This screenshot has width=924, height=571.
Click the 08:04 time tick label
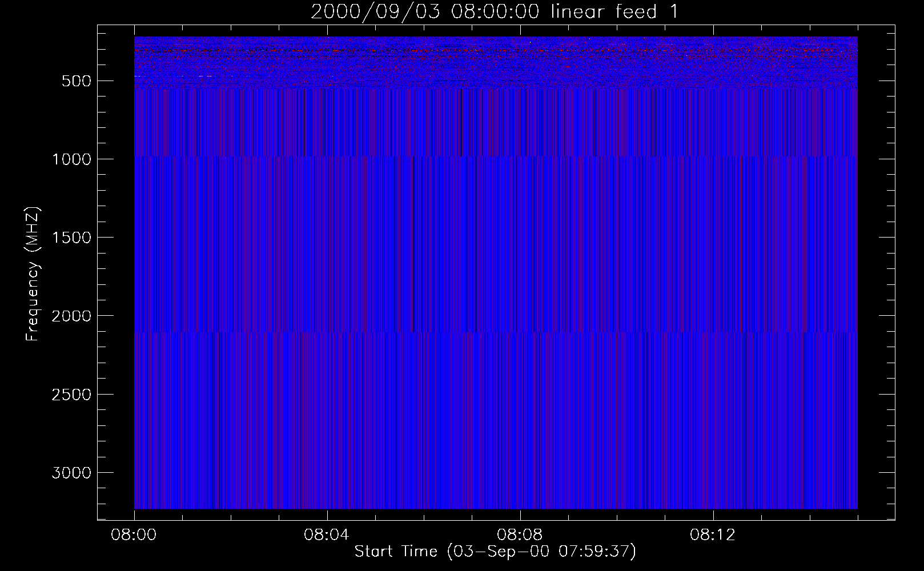(327, 535)
